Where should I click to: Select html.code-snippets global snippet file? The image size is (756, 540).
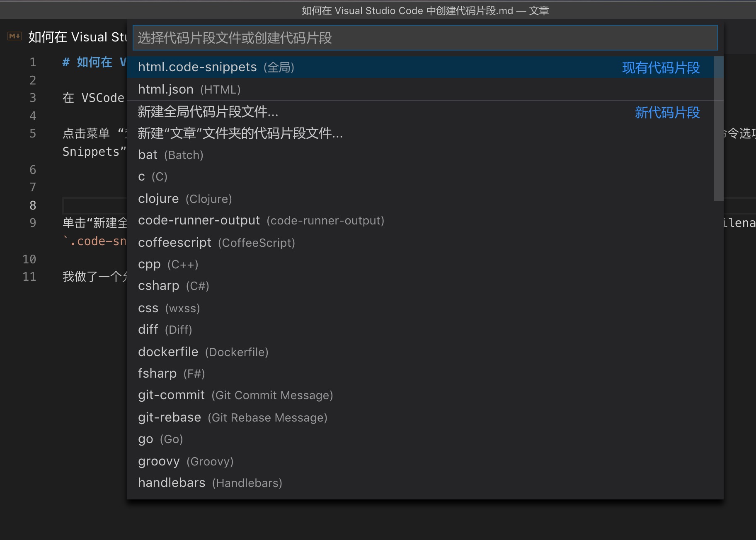click(x=216, y=67)
